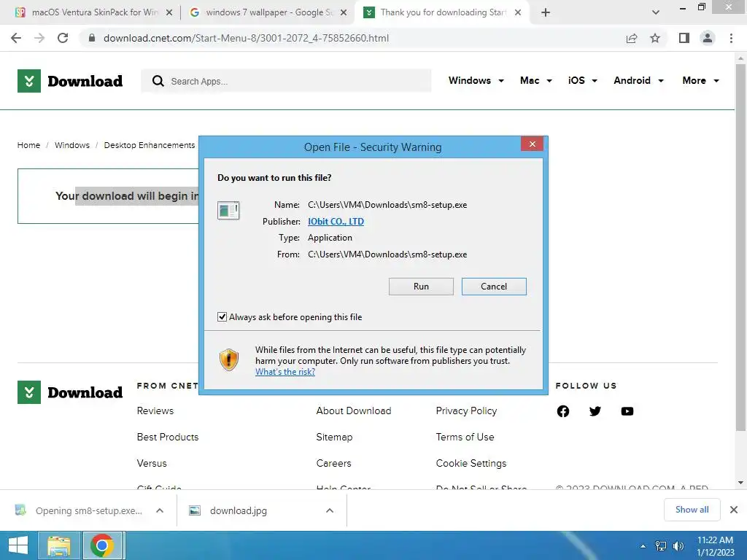This screenshot has height=560, width=747.
Task: Open the side panel icon
Action: click(684, 38)
